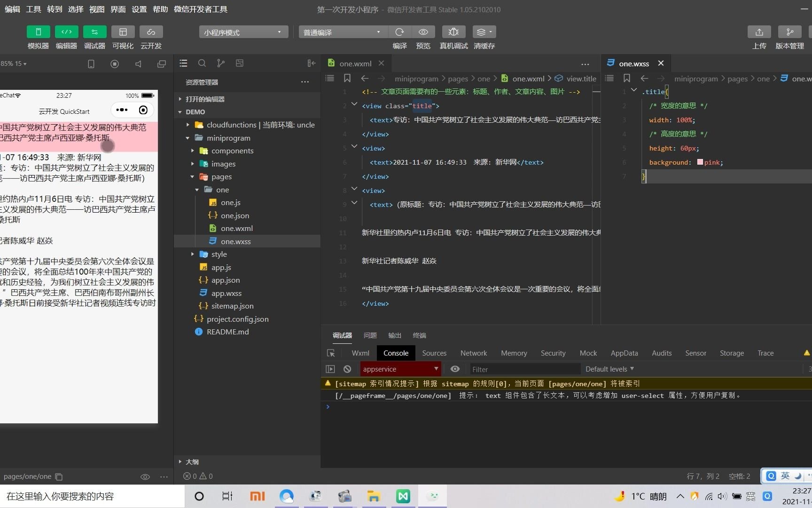The width and height of the screenshot is (812, 508).
Task: Open editor more actions (…) menu
Action: [x=585, y=64]
